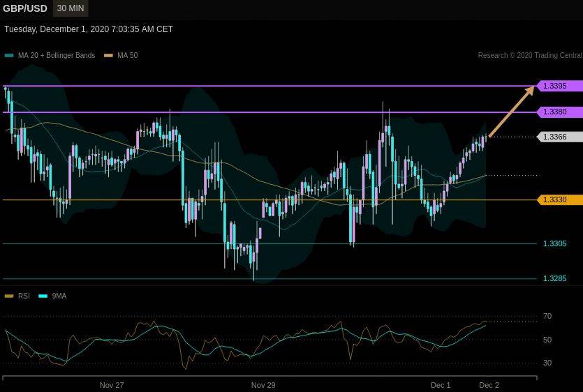
Task: Click the chart date and time stamp
Action: click(89, 29)
